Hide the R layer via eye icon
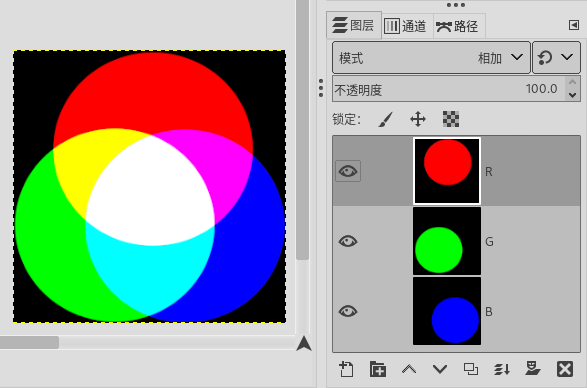 (348, 171)
